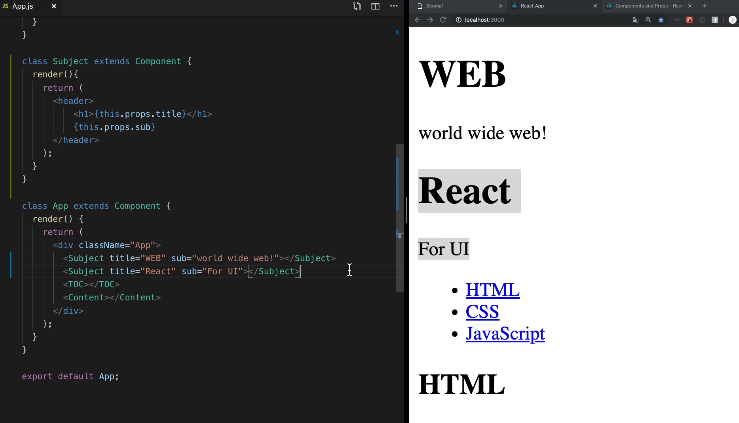
Task: Place cursor on '<h1>{this.props.title}</h1>' line
Action: click(x=143, y=114)
